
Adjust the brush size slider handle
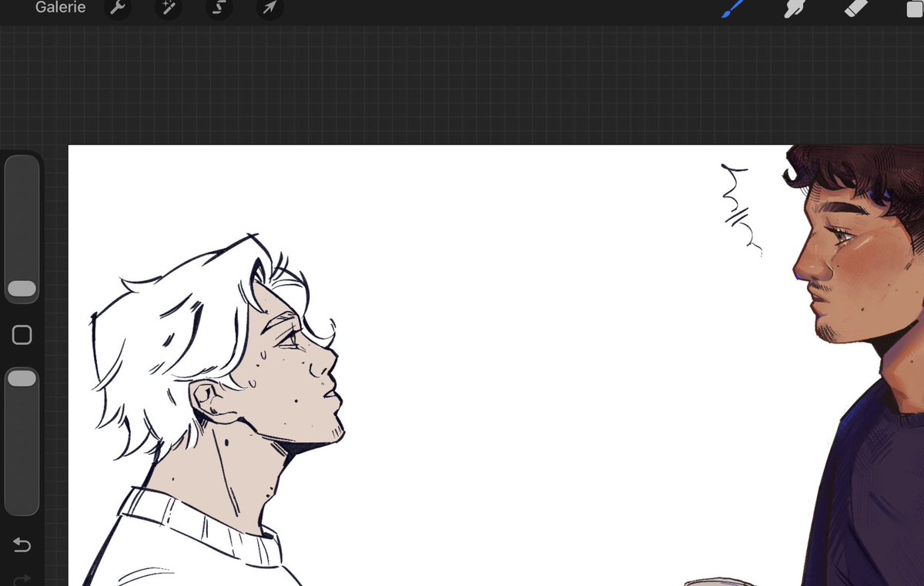[x=22, y=289]
